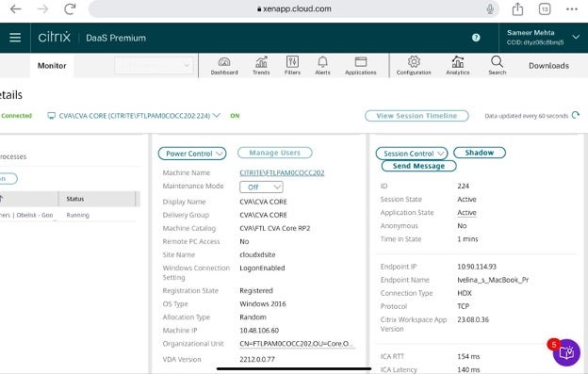Select the Machine IP 10.48.106.60 value
588x374 pixels.
point(259,330)
